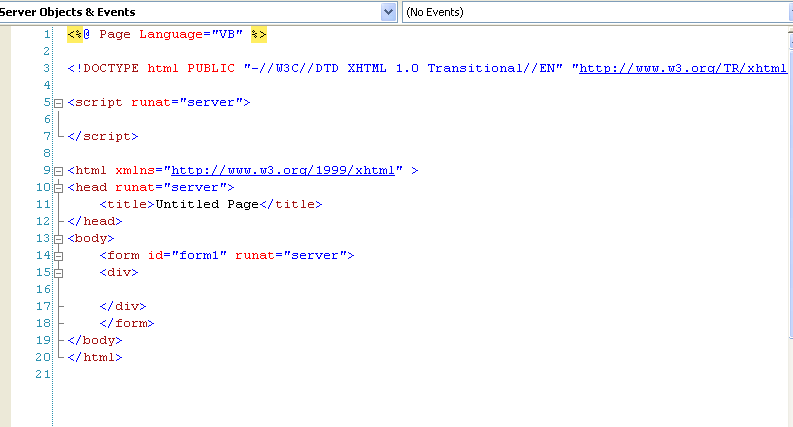Image resolution: width=793 pixels, height=427 pixels.
Task: Collapse the div block on line 15
Action: click(x=59, y=273)
